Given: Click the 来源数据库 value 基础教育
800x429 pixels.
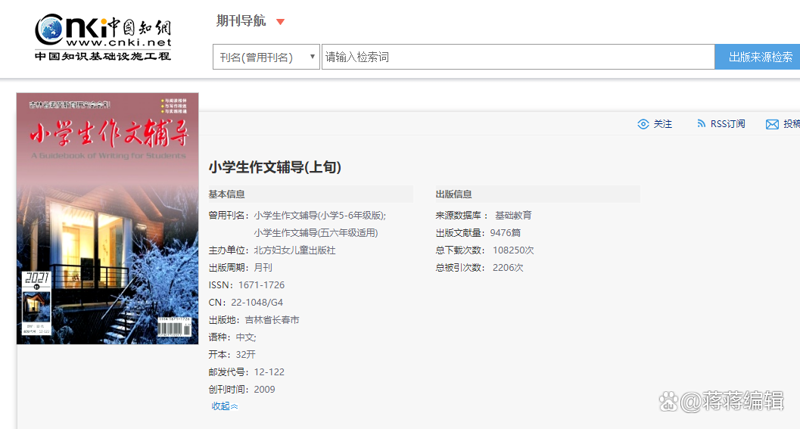Looking at the screenshot, I should tap(513, 216).
